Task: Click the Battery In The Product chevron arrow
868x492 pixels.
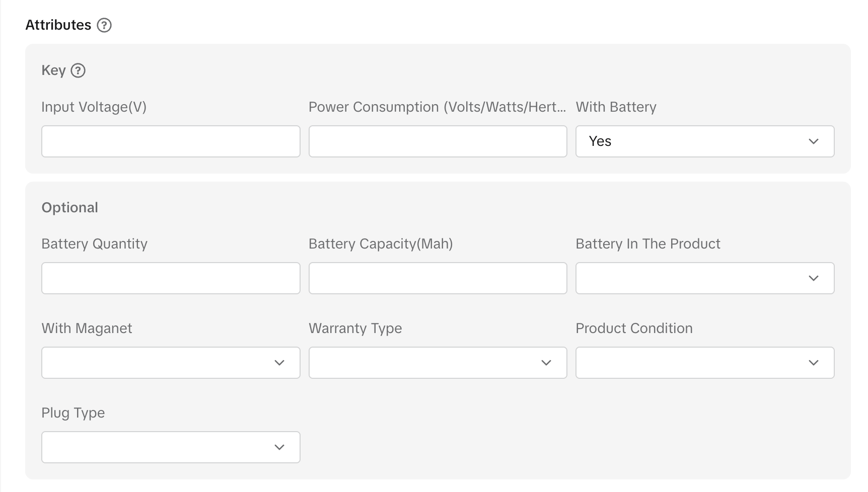Action: pyautogui.click(x=813, y=278)
